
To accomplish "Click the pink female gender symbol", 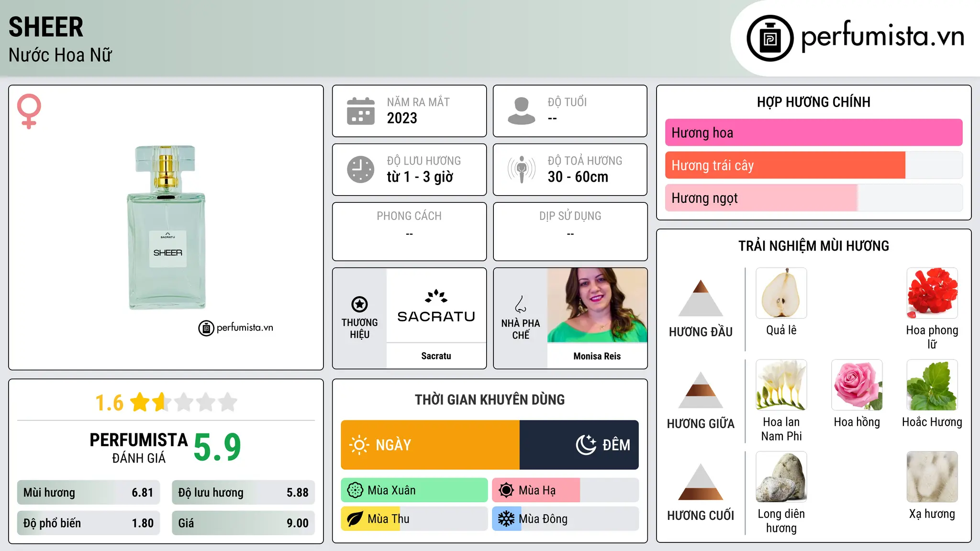I will pyautogui.click(x=29, y=111).
